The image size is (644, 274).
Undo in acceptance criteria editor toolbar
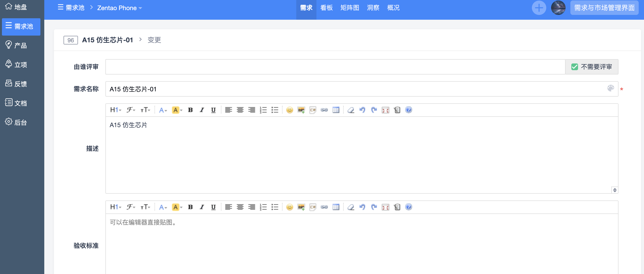tap(362, 207)
